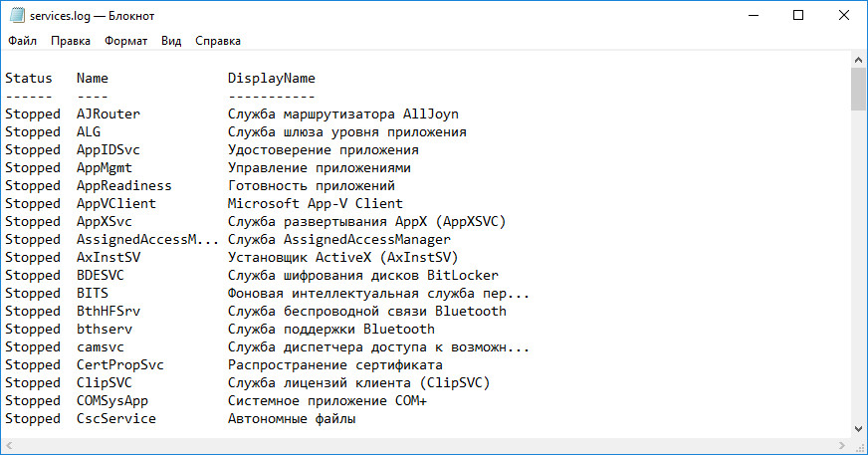Click the horizontal scrollbar left arrow

click(8, 445)
